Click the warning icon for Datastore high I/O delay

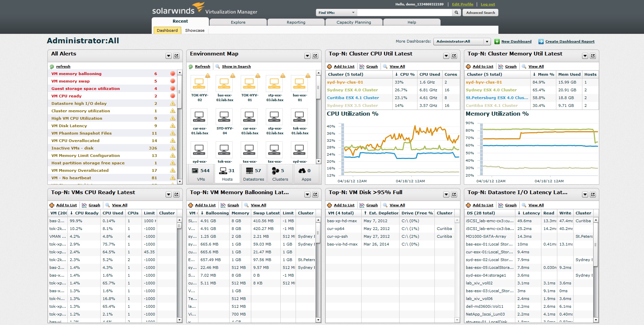(x=173, y=103)
